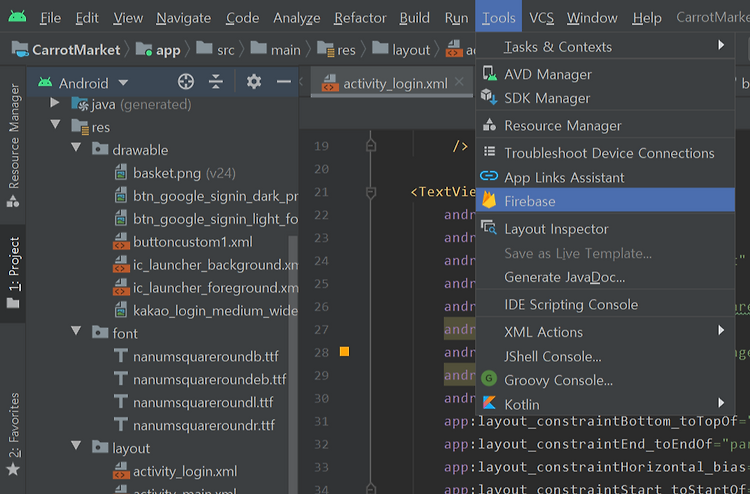
Task: Click the src breadcrumb
Action: point(215,49)
